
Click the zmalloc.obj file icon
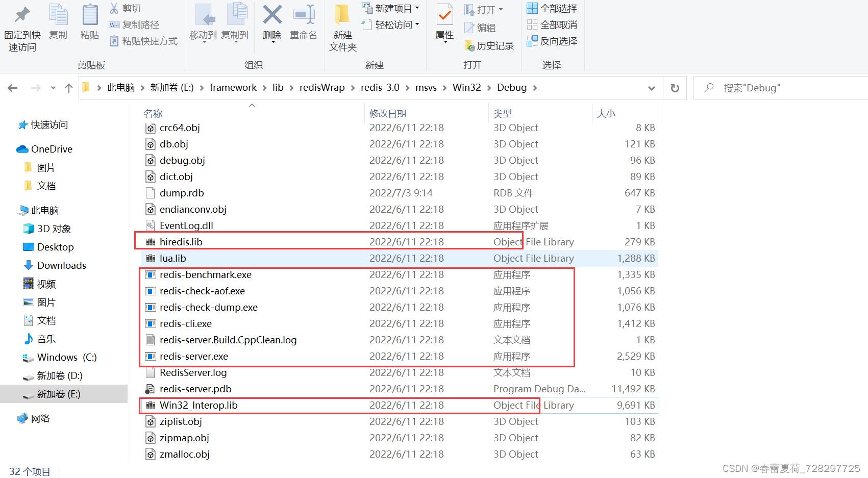[x=150, y=454]
